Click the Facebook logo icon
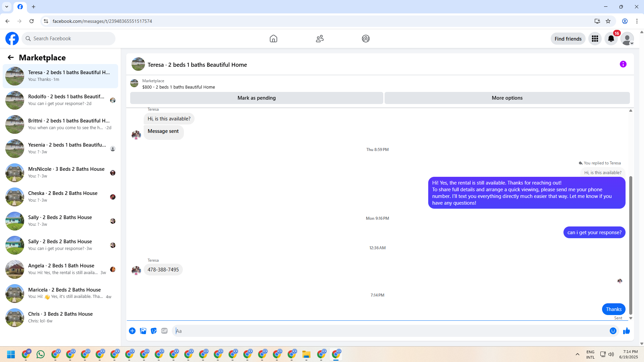The image size is (644, 362). pyautogui.click(x=12, y=39)
